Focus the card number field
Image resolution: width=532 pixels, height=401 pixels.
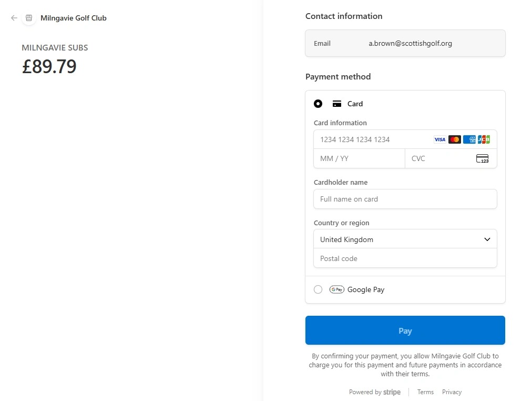tap(373, 139)
